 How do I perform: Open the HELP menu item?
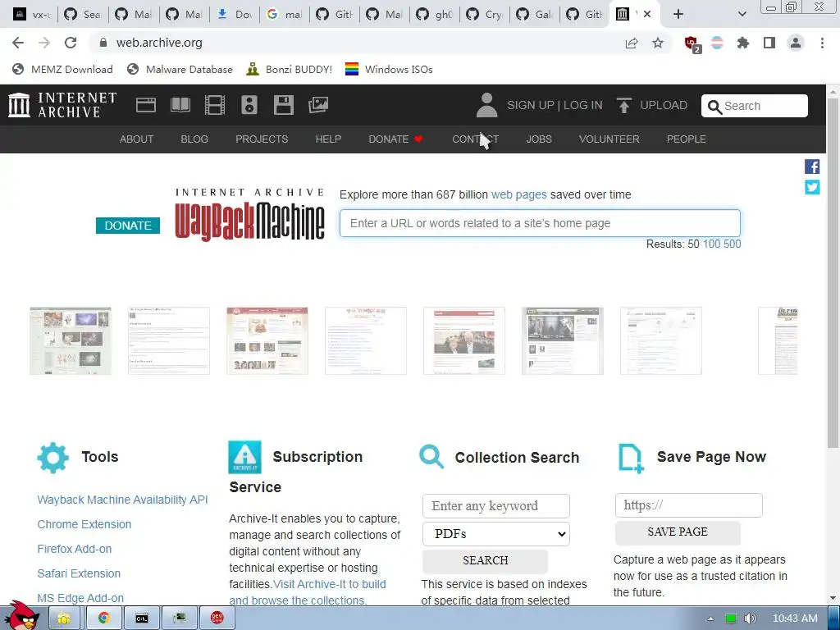(x=328, y=139)
